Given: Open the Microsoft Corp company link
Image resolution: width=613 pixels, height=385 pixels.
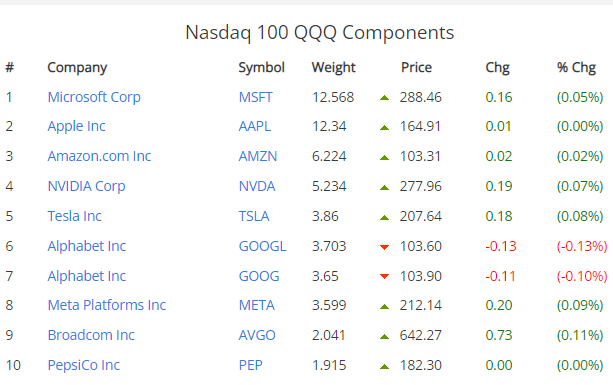Looking at the screenshot, I should coord(94,97).
